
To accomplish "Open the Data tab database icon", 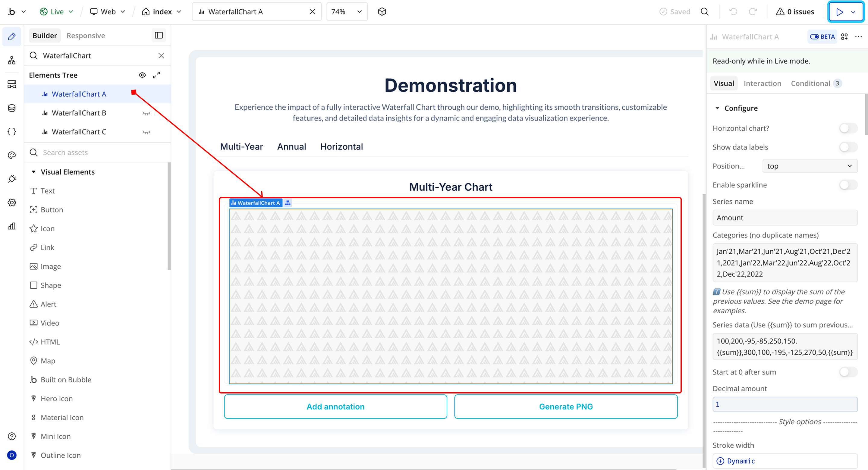I will (12, 108).
